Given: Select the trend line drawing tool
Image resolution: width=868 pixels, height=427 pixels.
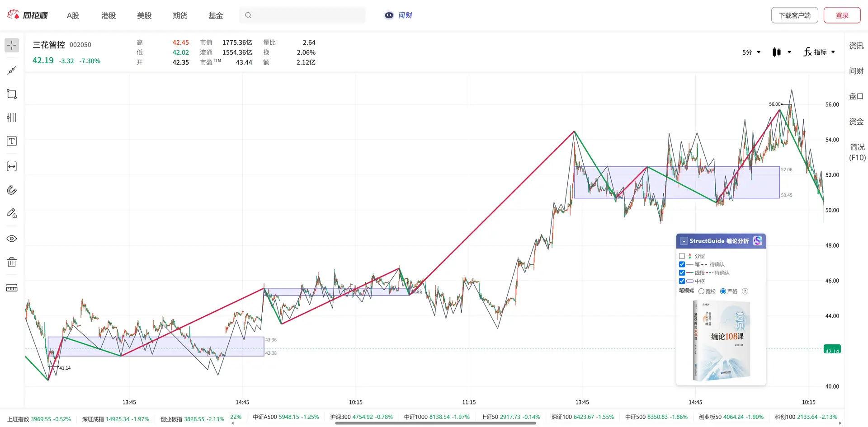Looking at the screenshot, I should pyautogui.click(x=12, y=70).
